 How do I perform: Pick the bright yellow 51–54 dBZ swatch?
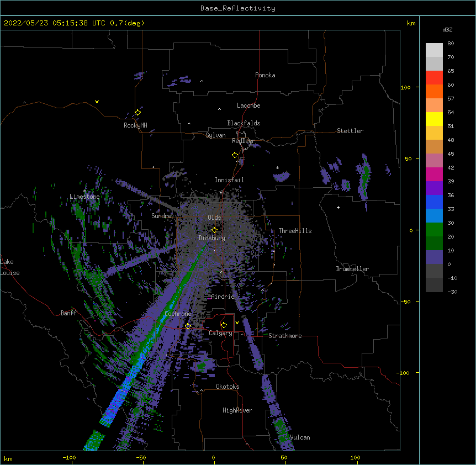coord(434,119)
